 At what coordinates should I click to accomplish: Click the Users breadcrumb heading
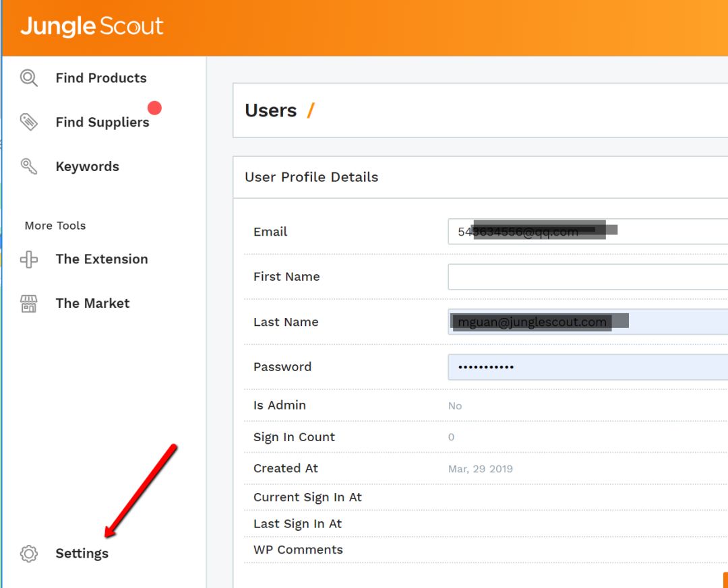coord(271,110)
